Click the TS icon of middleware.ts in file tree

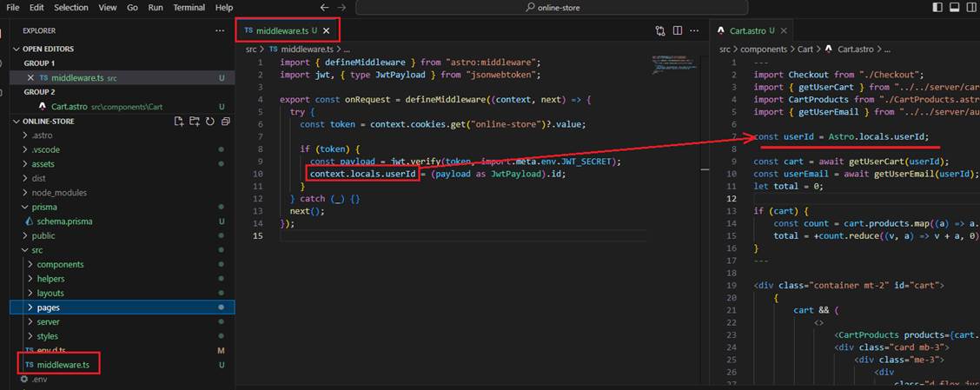point(29,364)
